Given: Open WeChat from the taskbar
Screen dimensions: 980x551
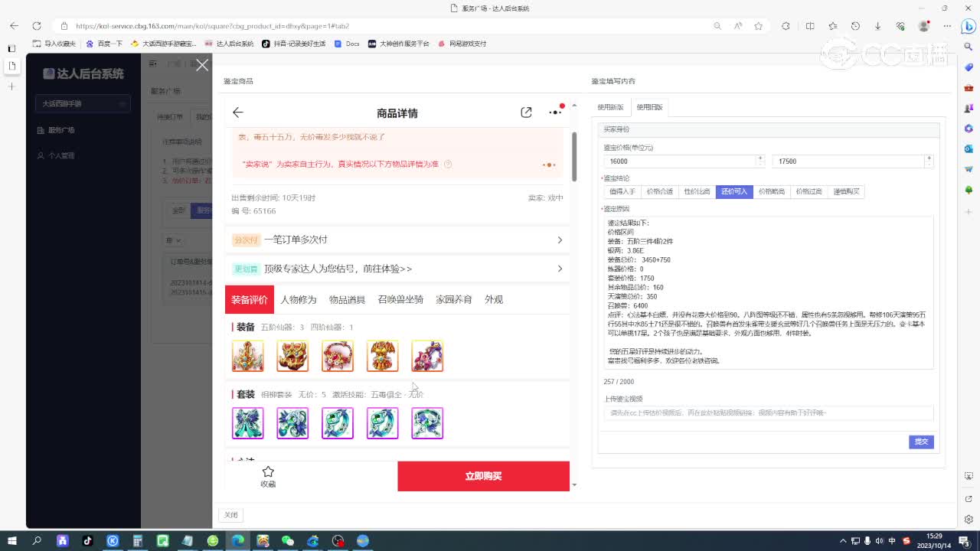Looking at the screenshot, I should [x=288, y=540].
